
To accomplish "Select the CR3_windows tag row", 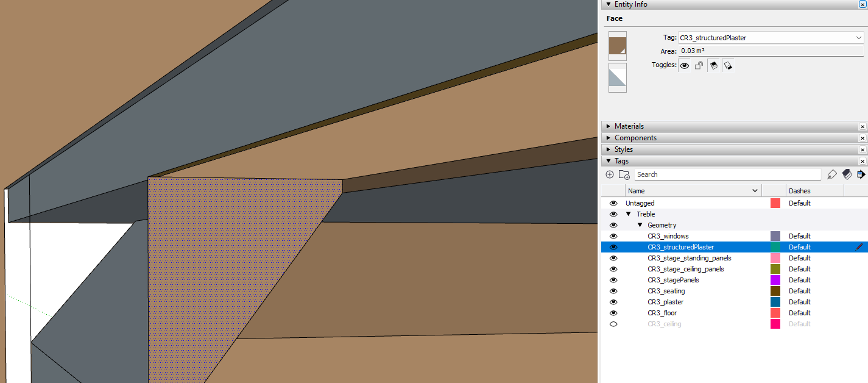I will (x=734, y=236).
